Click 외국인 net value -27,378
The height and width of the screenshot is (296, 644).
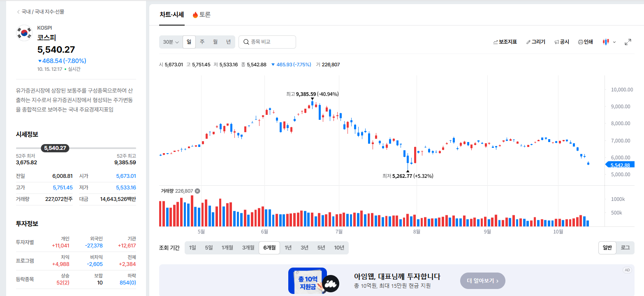[x=94, y=246]
